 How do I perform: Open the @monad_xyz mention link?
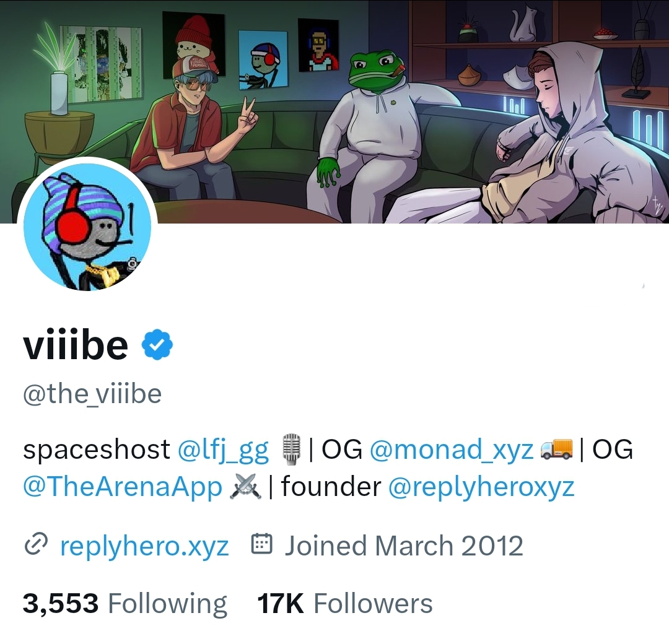click(x=452, y=451)
